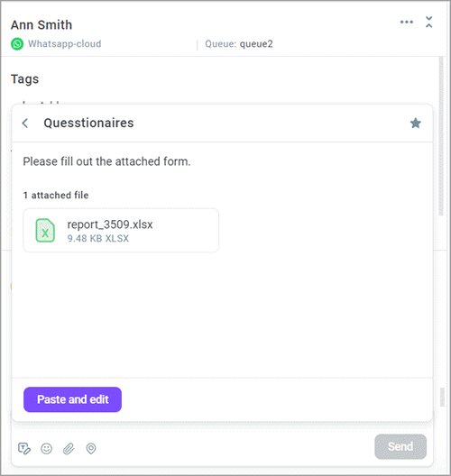Screen dimensions: 451x476
Task: Click the green XLSX file icon
Action: [45, 231]
